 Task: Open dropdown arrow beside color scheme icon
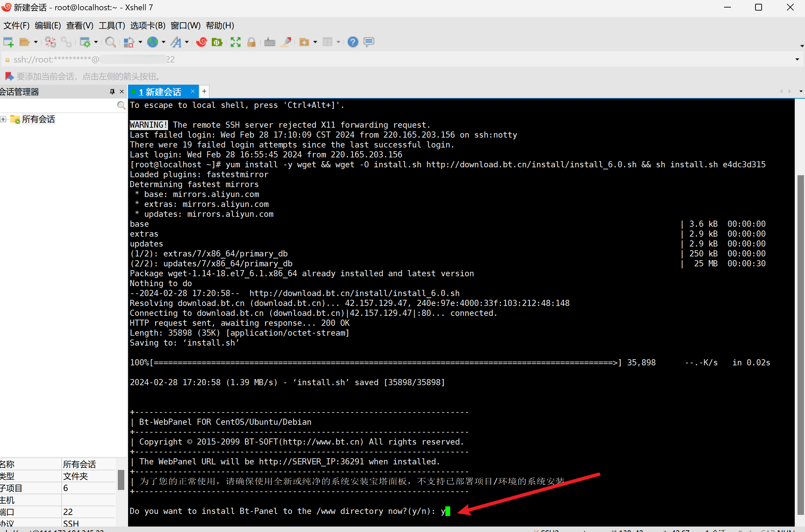(140, 42)
